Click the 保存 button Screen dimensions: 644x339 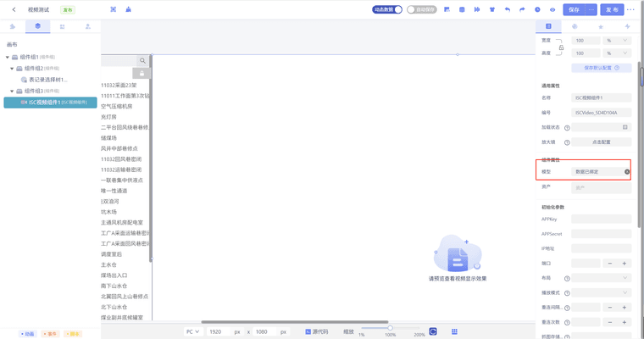click(574, 9)
